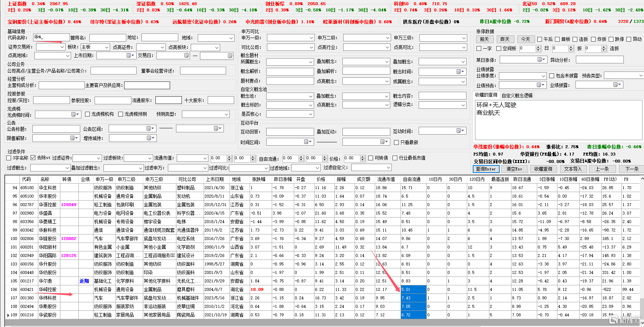
Task: Click the stepper arrows before 日 label
Action: point(538,49)
